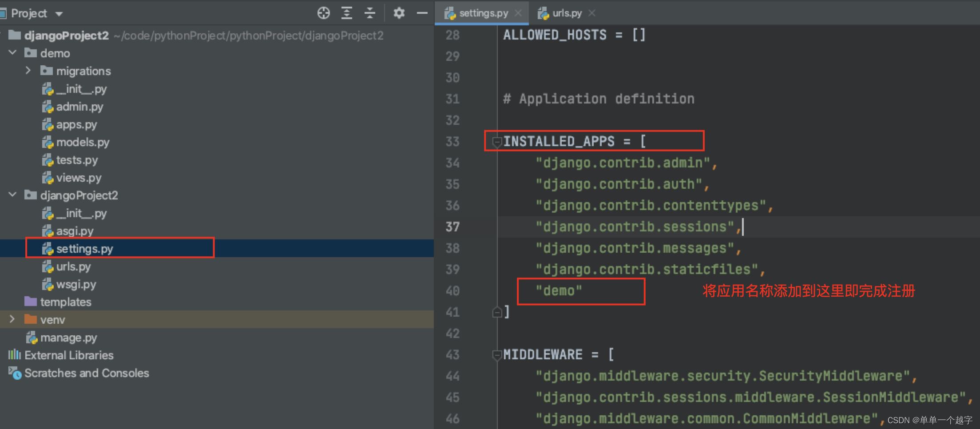
Task: Open asgi.py in the project tree
Action: tap(68, 231)
